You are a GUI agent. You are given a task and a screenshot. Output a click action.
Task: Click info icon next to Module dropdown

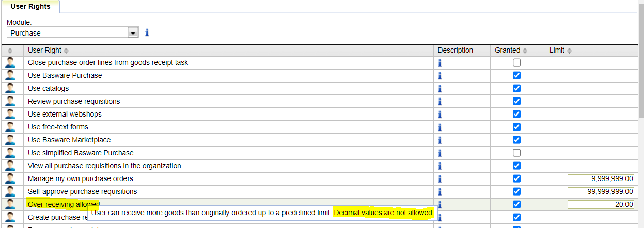pyautogui.click(x=147, y=32)
